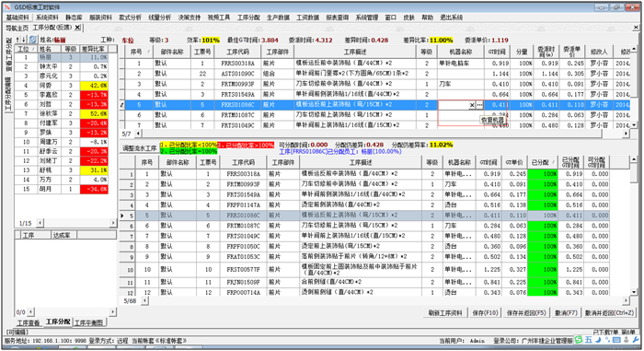Viewport: 644px width, 351px height.
Task: Close the 工序分配(反馈) tab with its X
Action: click(77, 28)
